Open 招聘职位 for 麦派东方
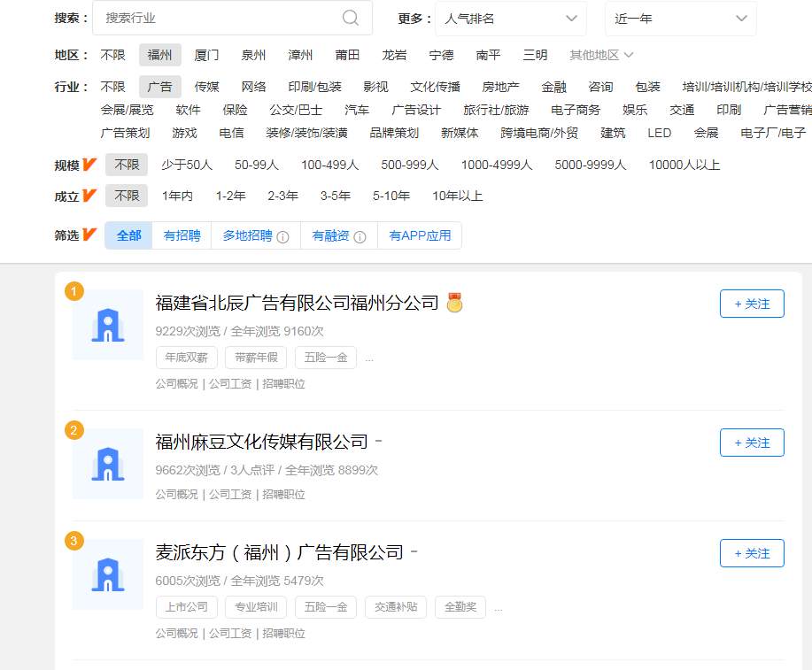This screenshot has width=812, height=670. 283,633
